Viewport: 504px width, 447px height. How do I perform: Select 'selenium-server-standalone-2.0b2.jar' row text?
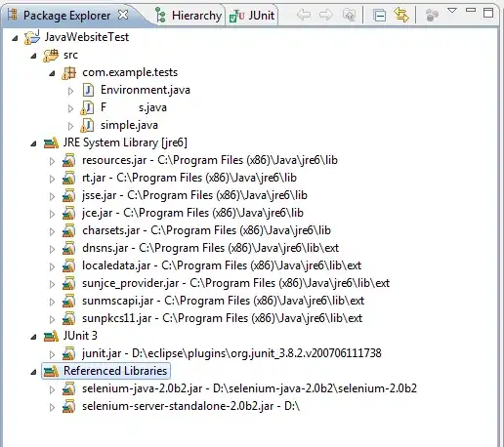pyautogui.click(x=190, y=406)
